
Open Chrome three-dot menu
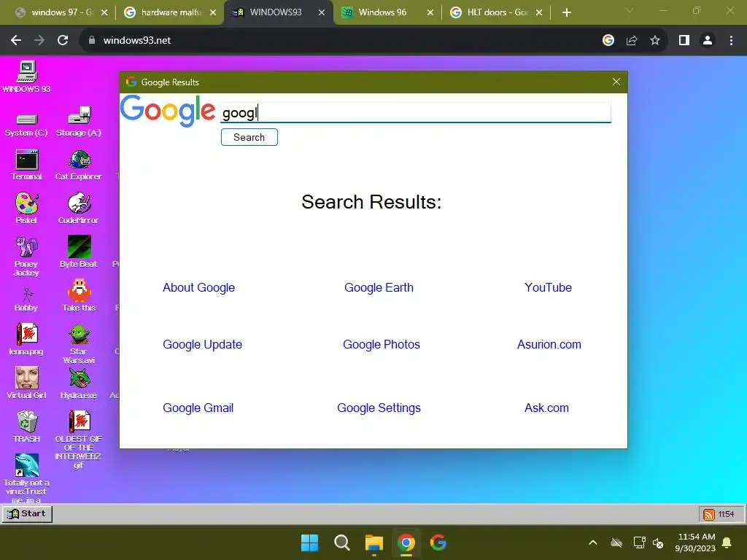[731, 41]
